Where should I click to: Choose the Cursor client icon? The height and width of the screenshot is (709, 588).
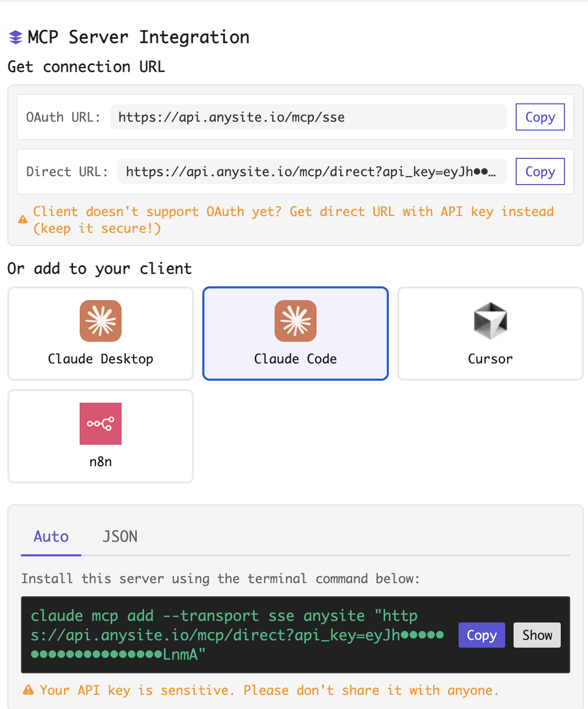pyautogui.click(x=490, y=321)
